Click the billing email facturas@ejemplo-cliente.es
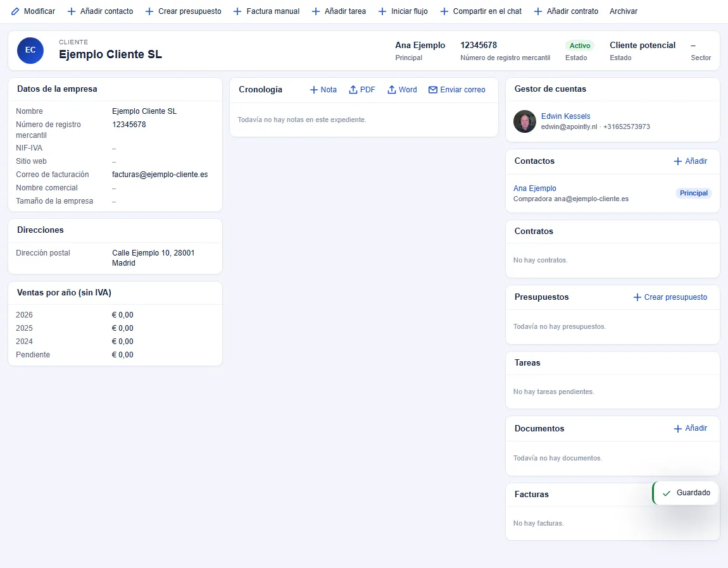 point(160,175)
